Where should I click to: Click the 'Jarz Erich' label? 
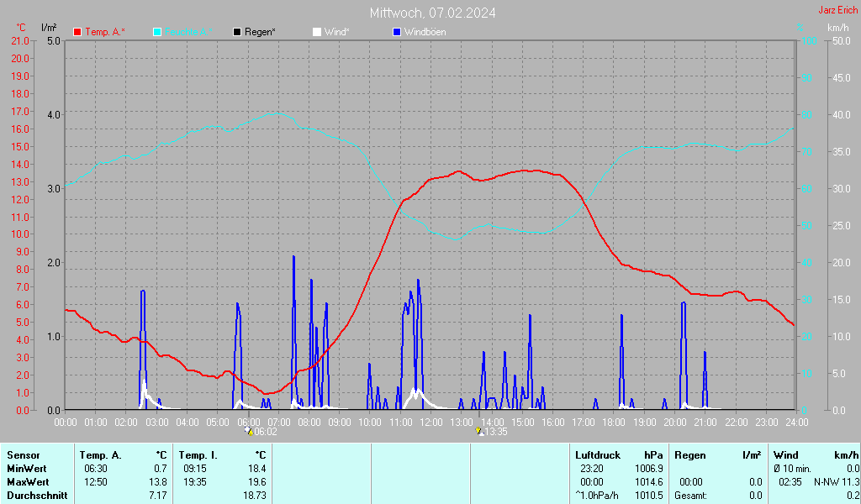tap(838, 10)
